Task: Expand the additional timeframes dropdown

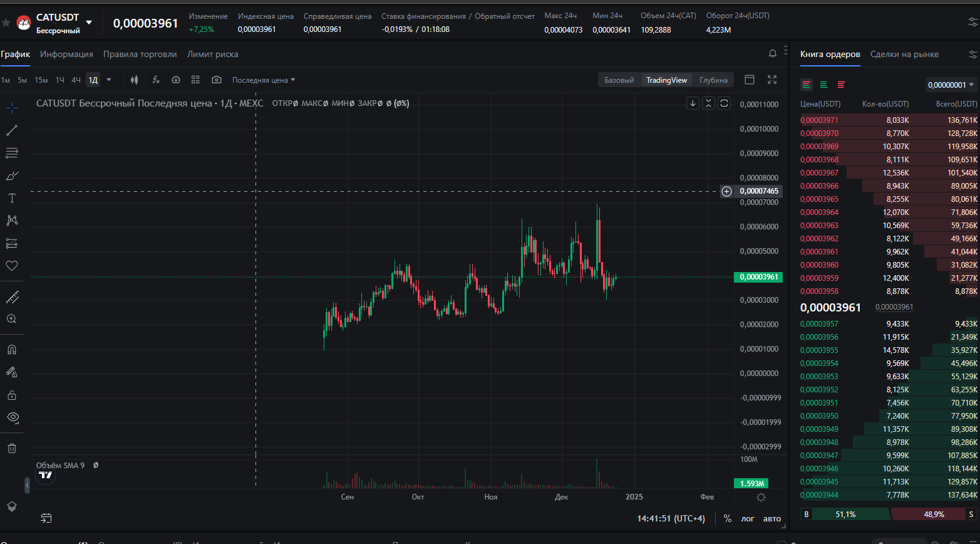Action: click(x=109, y=80)
